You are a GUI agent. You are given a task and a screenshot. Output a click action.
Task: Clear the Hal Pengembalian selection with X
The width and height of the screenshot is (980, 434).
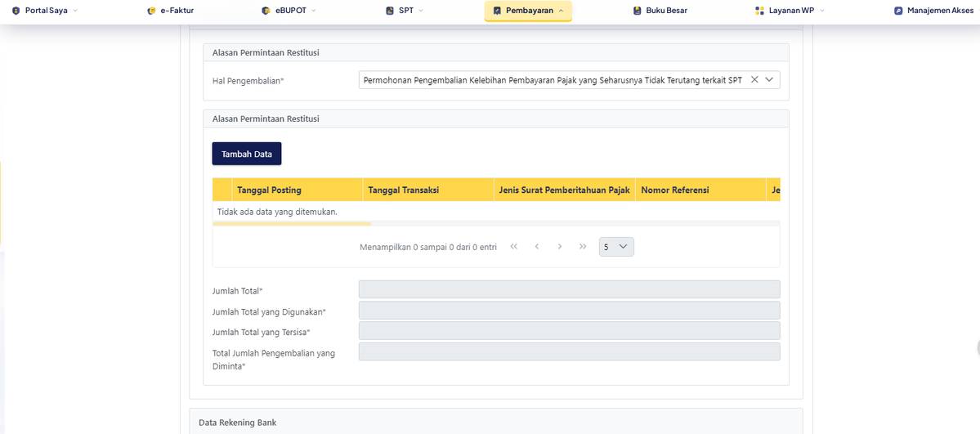pos(754,79)
